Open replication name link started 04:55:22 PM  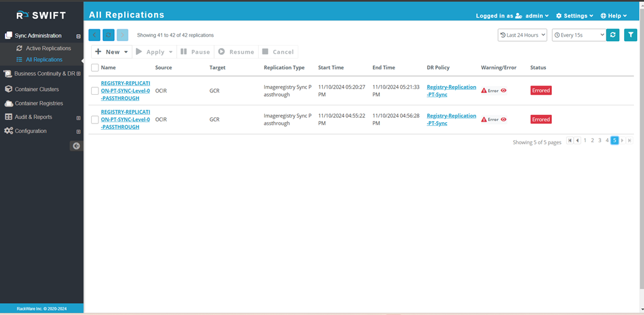pyautogui.click(x=125, y=120)
